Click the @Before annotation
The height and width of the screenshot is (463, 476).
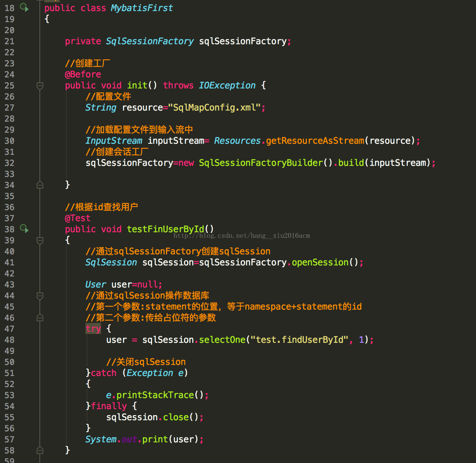pyautogui.click(x=83, y=74)
